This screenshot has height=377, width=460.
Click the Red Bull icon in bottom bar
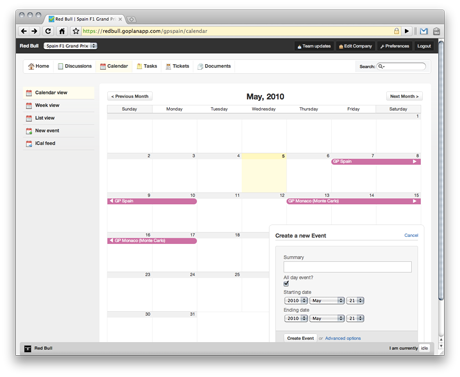[x=27, y=348]
